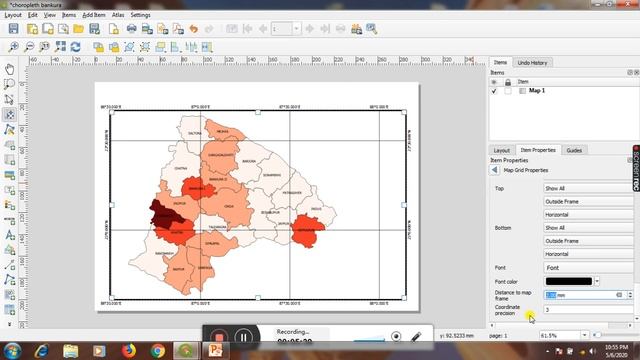Toggle the lock checkbox for Map 1
Image resolution: width=640 pixels, height=360 pixels.
coord(508,91)
